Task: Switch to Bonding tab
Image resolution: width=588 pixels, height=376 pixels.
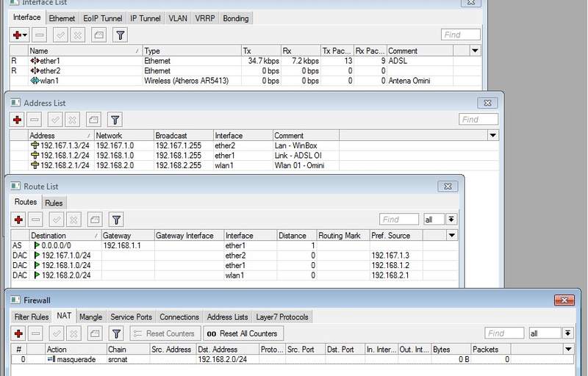Action: tap(235, 18)
